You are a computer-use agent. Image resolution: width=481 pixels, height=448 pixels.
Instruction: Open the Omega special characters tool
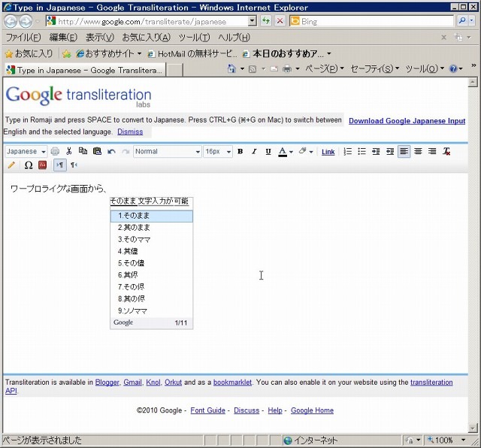pyautogui.click(x=29, y=165)
